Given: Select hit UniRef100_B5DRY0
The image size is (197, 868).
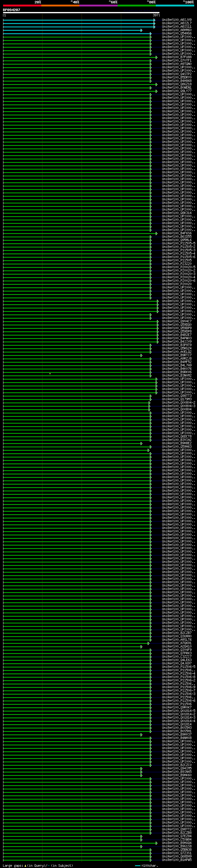Looking at the screenshot, I should pos(177,78).
